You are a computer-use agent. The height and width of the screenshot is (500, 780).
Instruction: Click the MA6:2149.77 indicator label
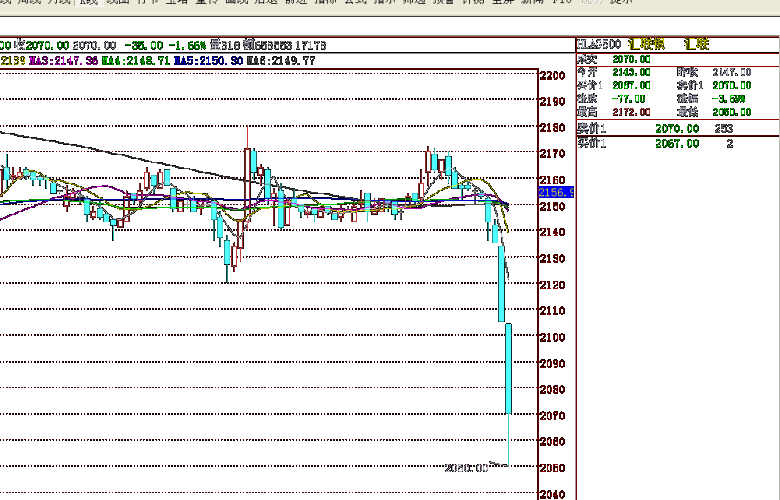click(x=281, y=61)
